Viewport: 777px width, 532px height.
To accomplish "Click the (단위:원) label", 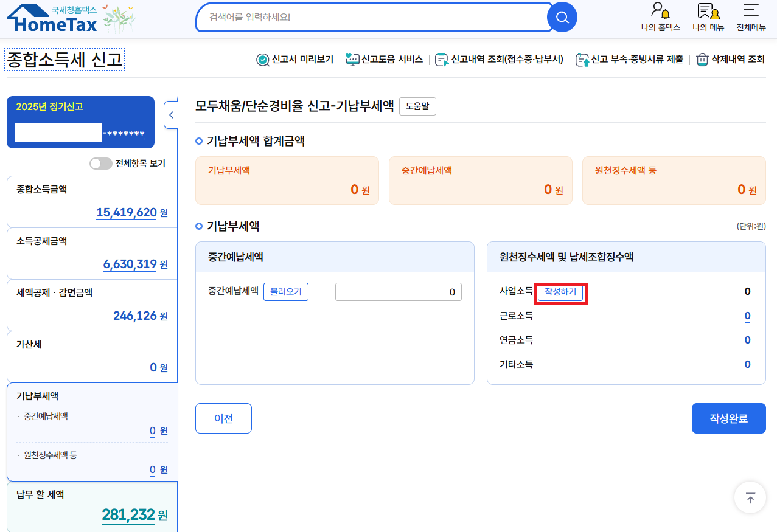I will [x=751, y=226].
